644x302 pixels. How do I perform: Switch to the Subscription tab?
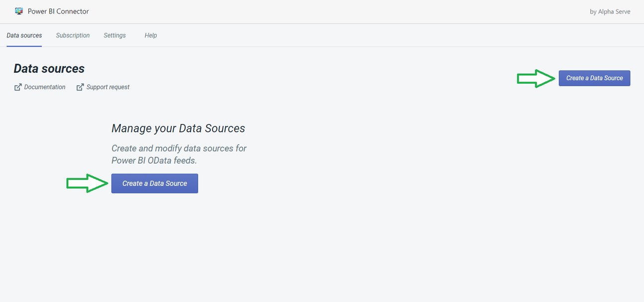(x=73, y=35)
